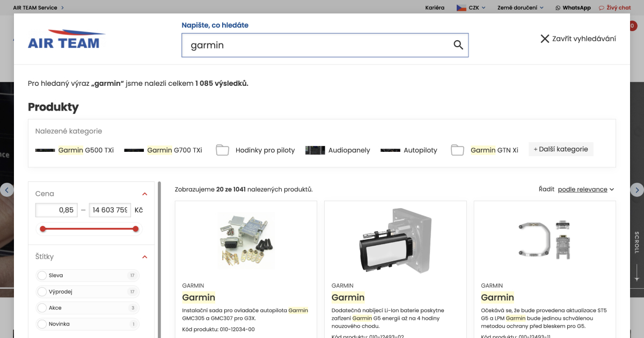Open the Garmin title of Li-Ion battery product
Screen dimensions: 644x338
348,298
